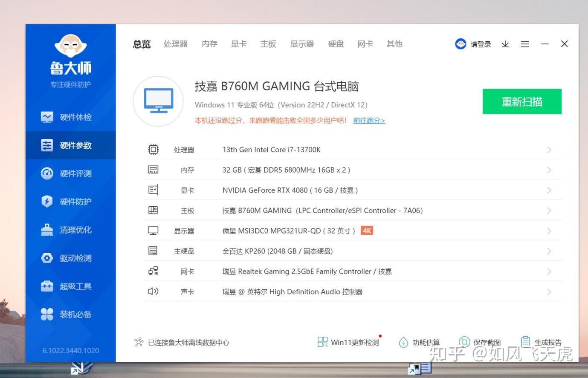
Task: Click text 金百达 KP260 (2048 GB / 固态硬盘)
Action: [x=278, y=251]
